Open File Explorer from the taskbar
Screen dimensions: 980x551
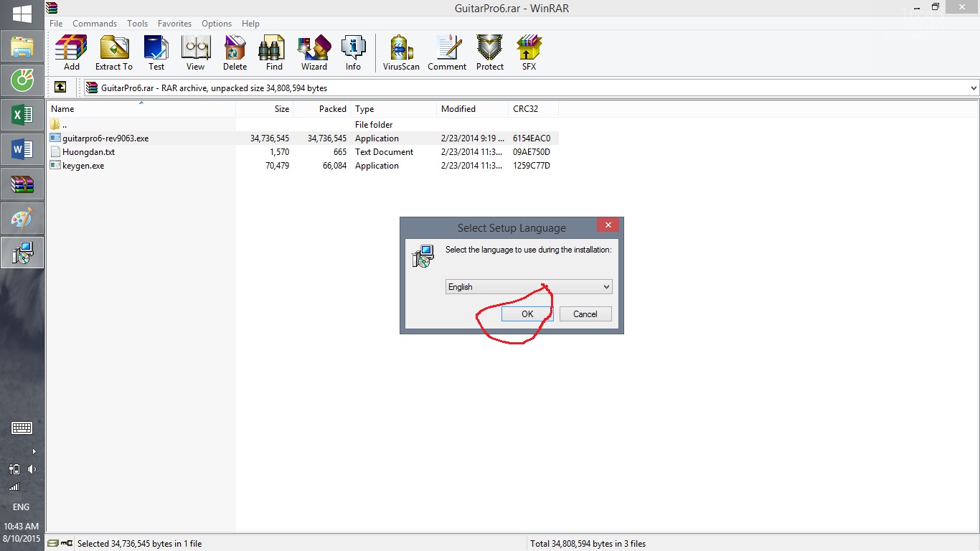[x=22, y=47]
